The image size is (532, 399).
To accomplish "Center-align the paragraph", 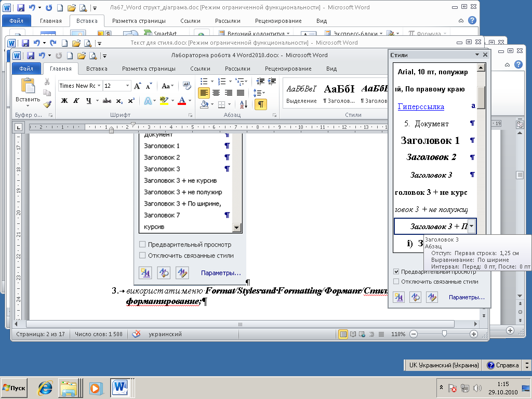I will [216, 92].
